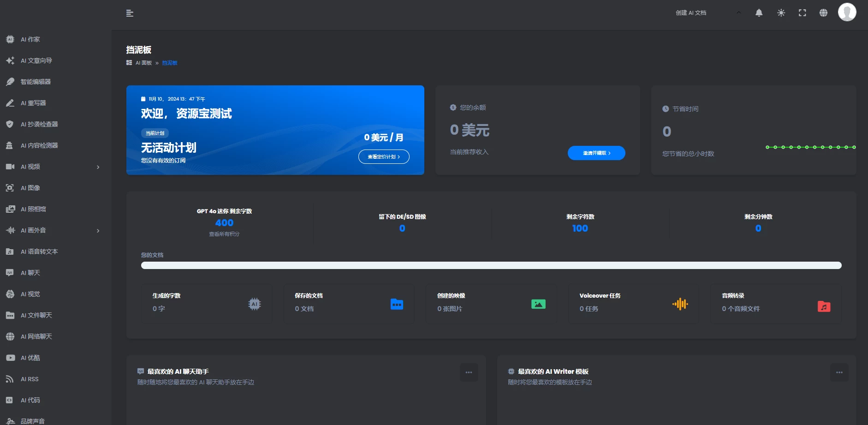
Task: Click the 您的文档 usage progress bar
Action: coord(491,265)
